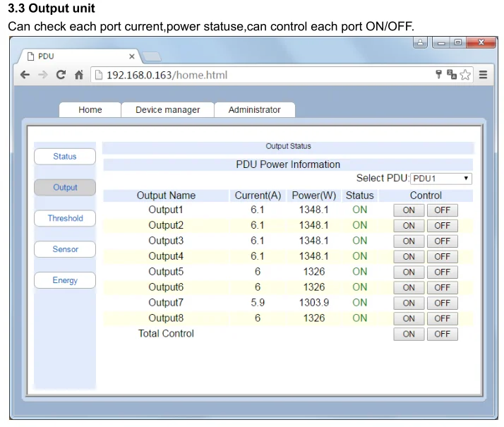The image size is (504, 427).
Task: Select the Home tab
Action: tap(90, 110)
